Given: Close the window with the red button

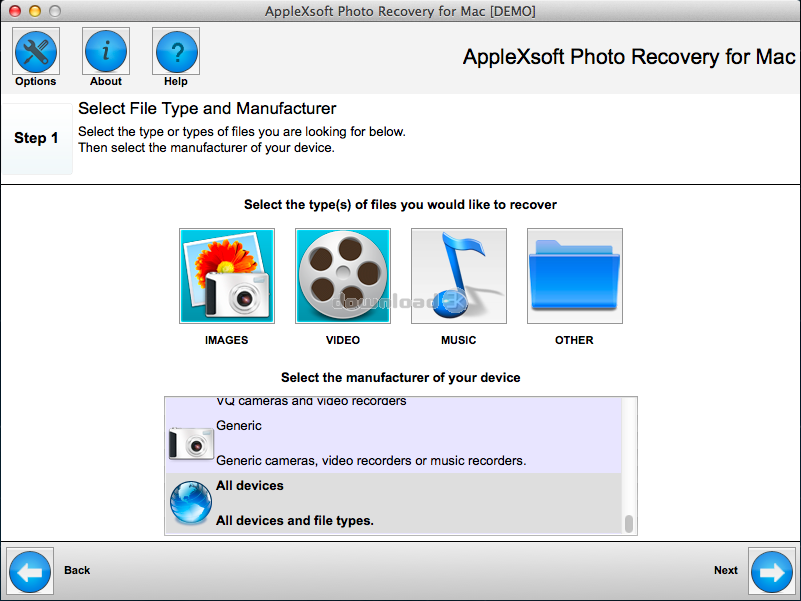Looking at the screenshot, I should click(x=14, y=11).
